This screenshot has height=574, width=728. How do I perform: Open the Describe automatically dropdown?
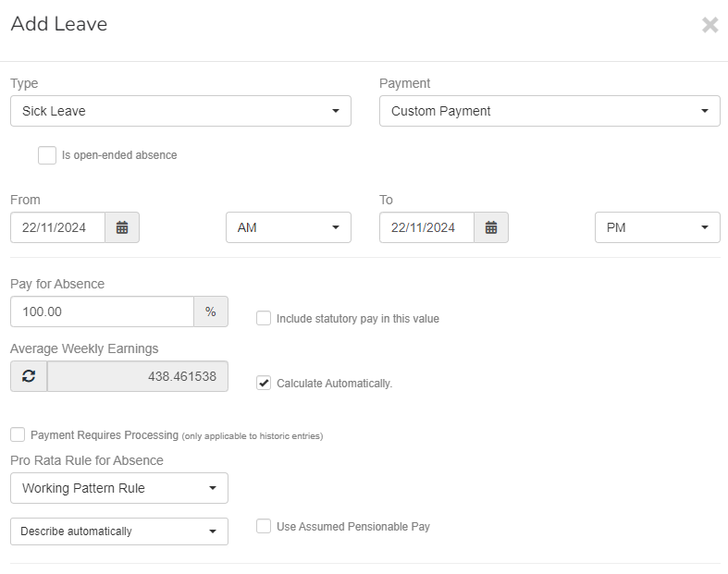[118, 531]
